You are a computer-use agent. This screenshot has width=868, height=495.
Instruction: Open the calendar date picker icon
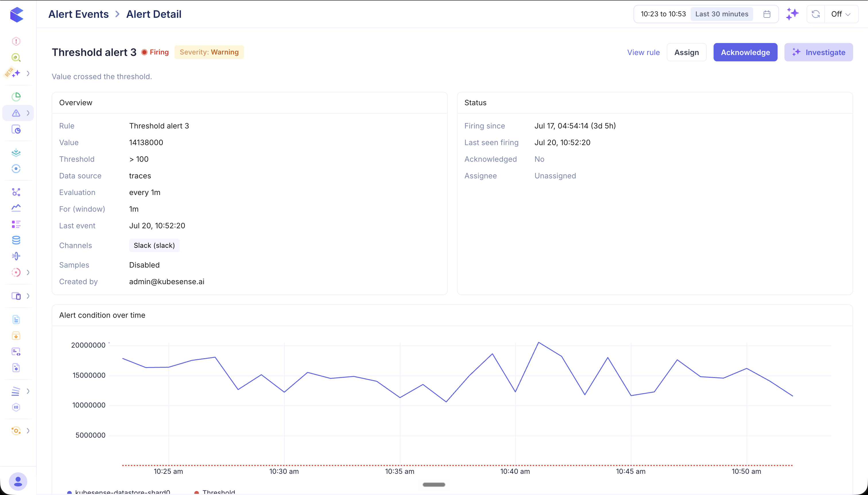coord(767,14)
